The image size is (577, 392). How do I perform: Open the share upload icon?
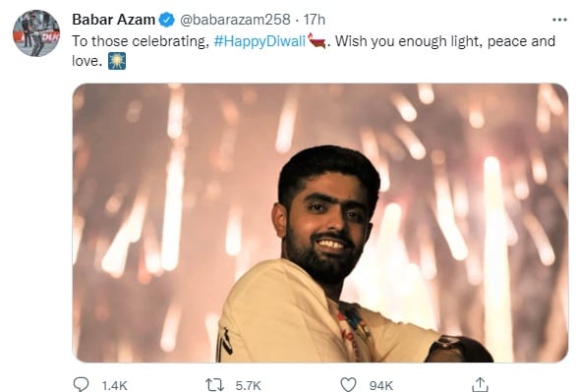tap(480, 385)
